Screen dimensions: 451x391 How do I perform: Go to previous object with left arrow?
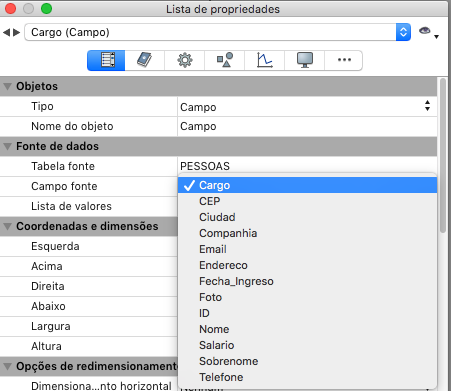(x=6, y=32)
